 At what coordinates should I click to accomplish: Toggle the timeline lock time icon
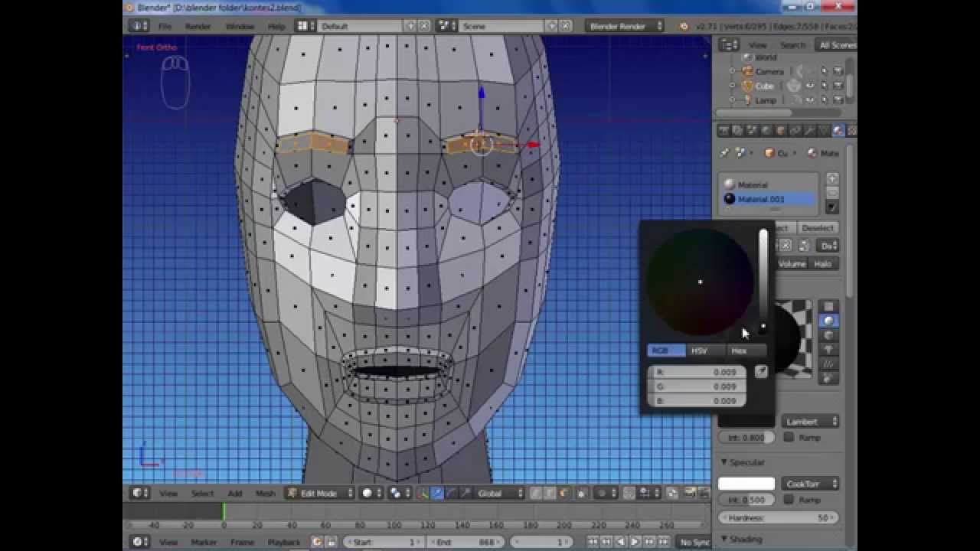coord(330,542)
